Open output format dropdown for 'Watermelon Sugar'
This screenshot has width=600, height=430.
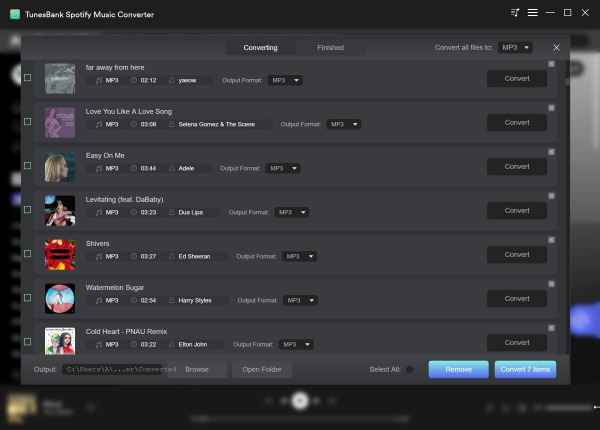[300, 300]
